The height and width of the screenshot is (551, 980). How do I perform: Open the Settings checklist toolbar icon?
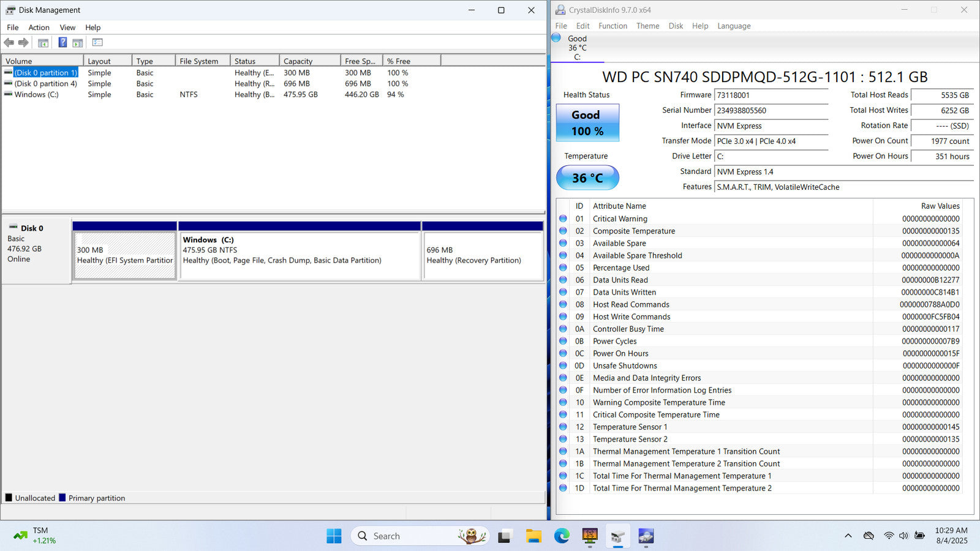(x=97, y=43)
